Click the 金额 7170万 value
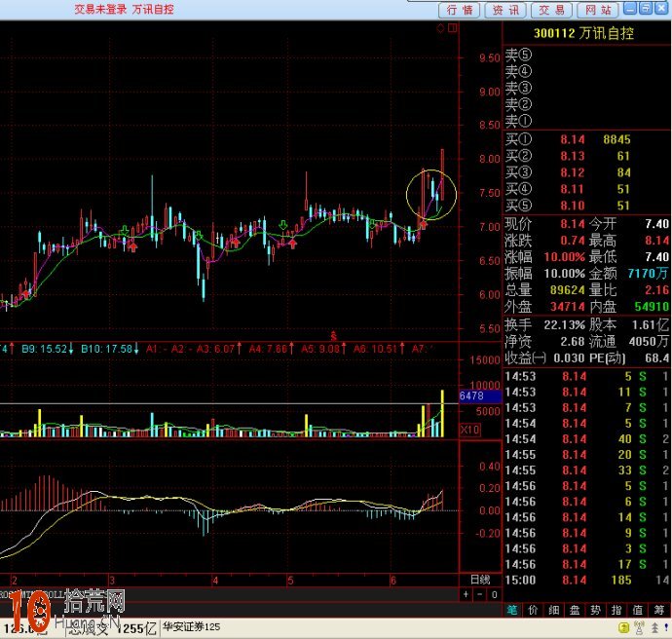This screenshot has height=639, width=672. 648,274
